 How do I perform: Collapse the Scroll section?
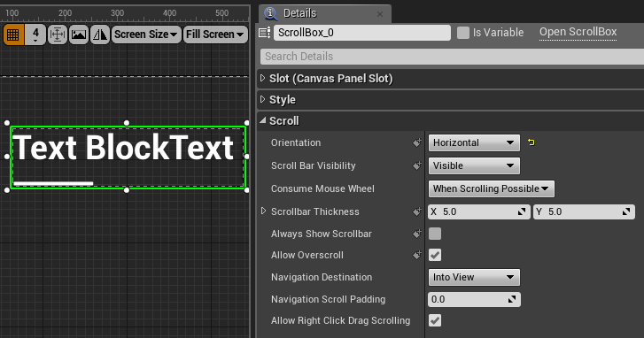coord(263,120)
